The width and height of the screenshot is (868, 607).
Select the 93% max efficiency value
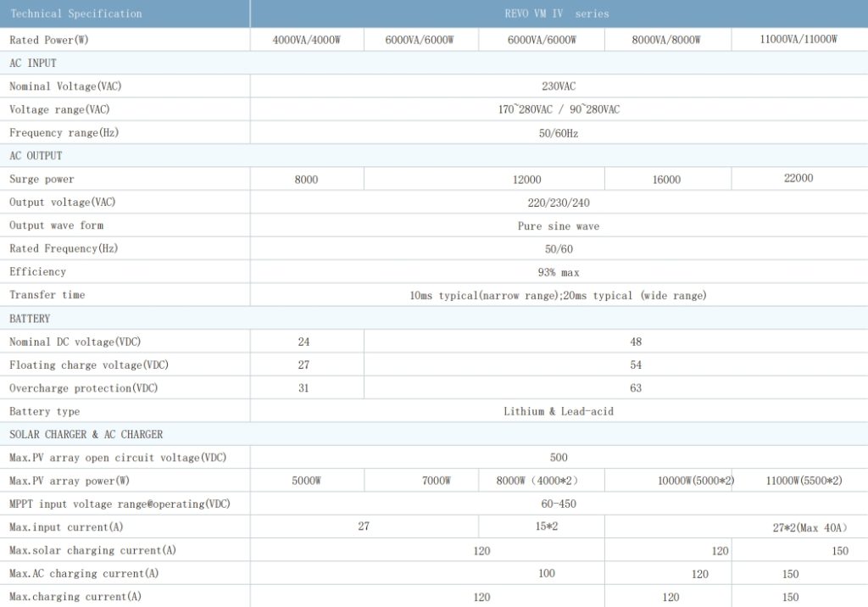coord(559,272)
